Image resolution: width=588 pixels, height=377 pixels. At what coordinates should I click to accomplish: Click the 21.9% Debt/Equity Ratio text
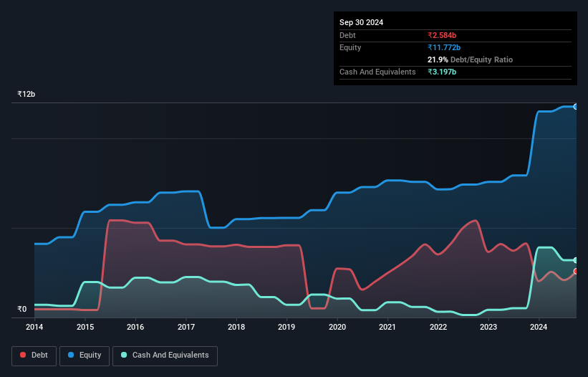pos(470,59)
